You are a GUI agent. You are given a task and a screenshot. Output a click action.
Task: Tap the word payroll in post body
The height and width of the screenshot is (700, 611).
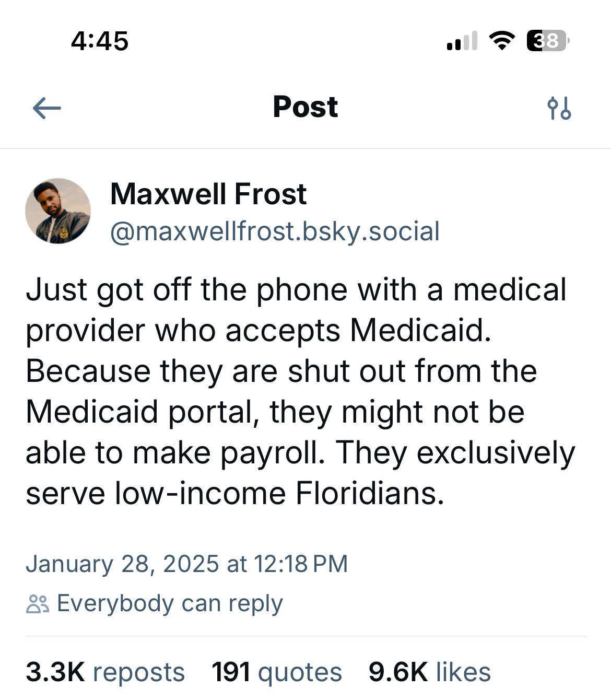272,453
